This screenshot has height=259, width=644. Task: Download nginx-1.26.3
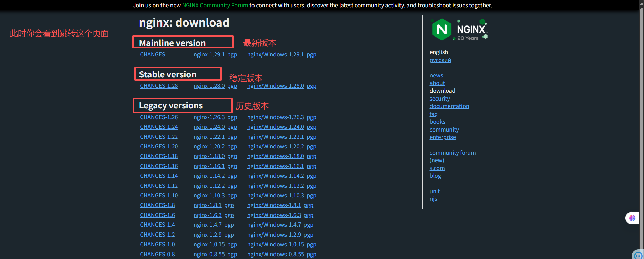coord(209,117)
